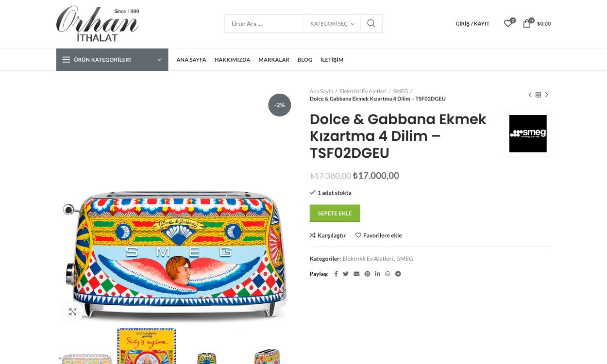Open the Markalar menu item
Image resolution: width=607 pixels, height=364 pixels.
[x=273, y=60]
